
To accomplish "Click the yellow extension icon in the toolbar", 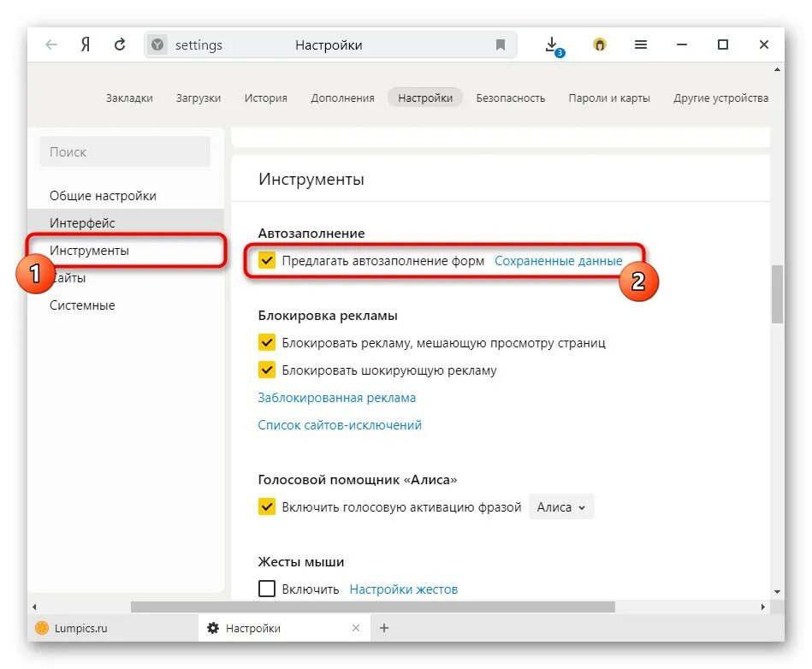I will click(x=599, y=45).
